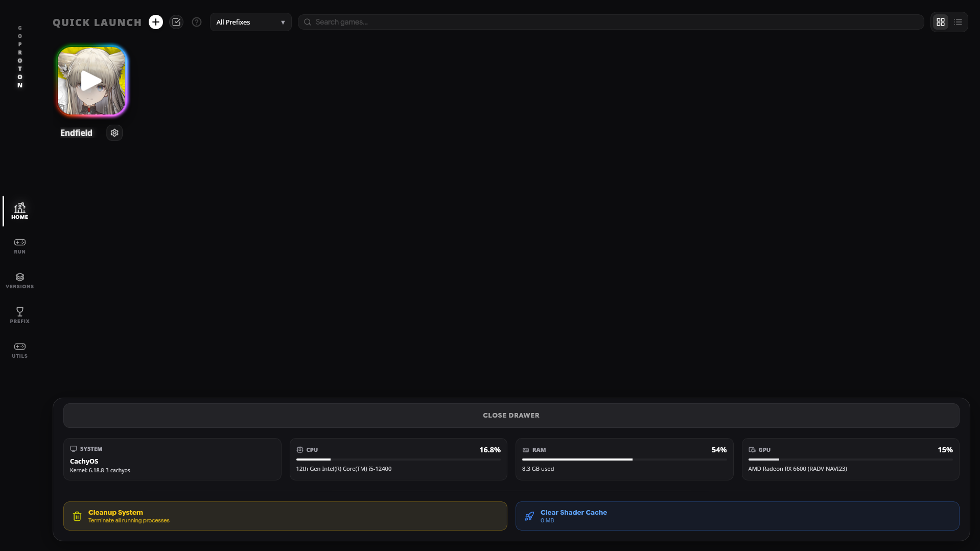Image resolution: width=980 pixels, height=551 pixels.
Task: Click the CachyOS system name
Action: click(84, 461)
